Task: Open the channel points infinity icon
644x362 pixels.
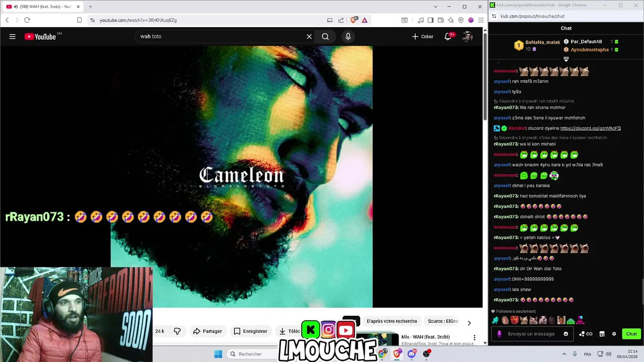Action: (586, 334)
